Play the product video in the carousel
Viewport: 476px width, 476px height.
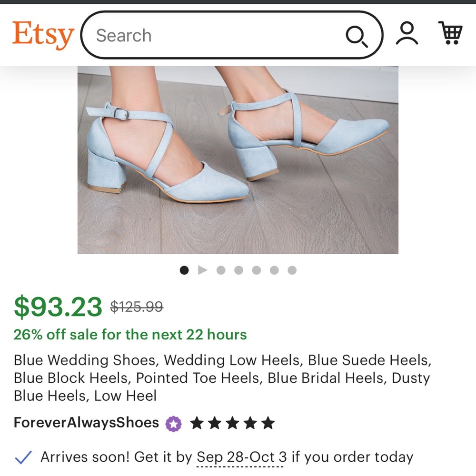[203, 270]
